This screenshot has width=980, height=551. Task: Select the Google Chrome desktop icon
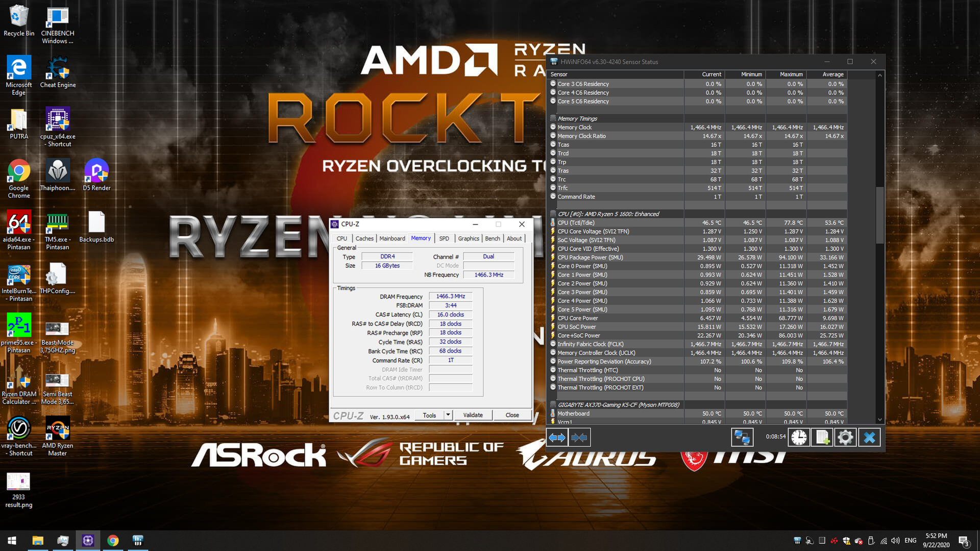click(x=19, y=179)
